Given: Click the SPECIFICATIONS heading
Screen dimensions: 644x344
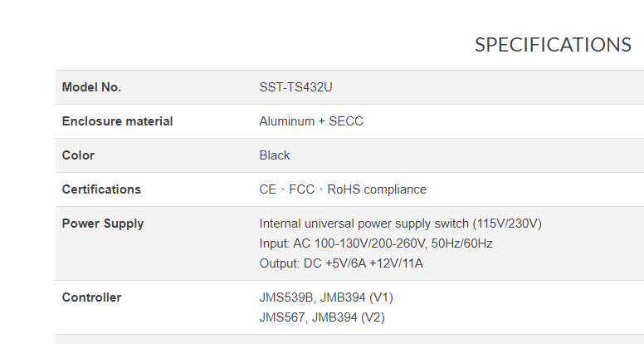Looking at the screenshot, I should pyautogui.click(x=553, y=45).
